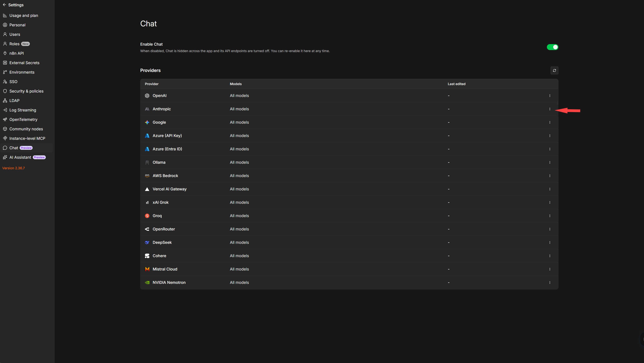
Task: Open the Users settings page
Action: 27,34
